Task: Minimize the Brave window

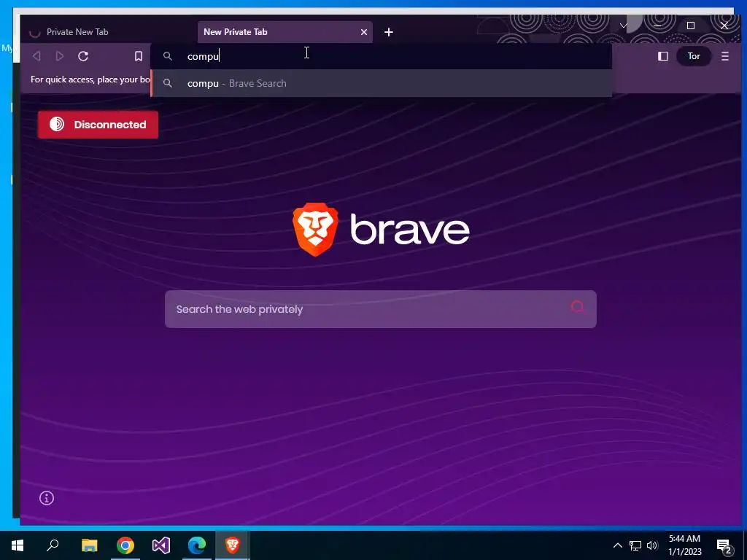Action: 657,26
